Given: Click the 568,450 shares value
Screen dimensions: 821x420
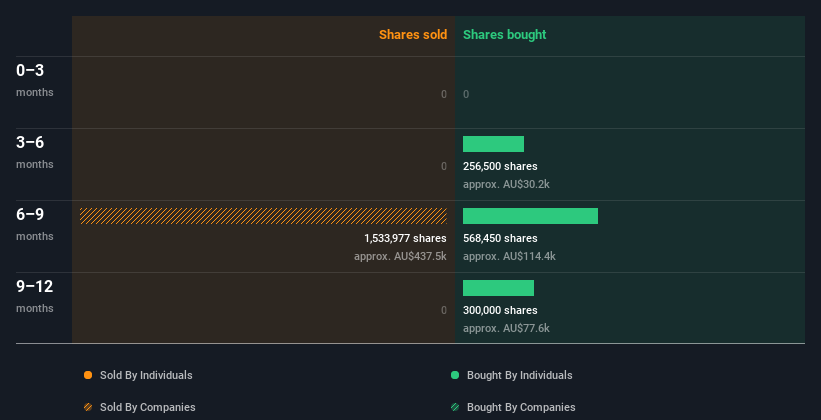Looking at the screenshot, I should 500,238.
